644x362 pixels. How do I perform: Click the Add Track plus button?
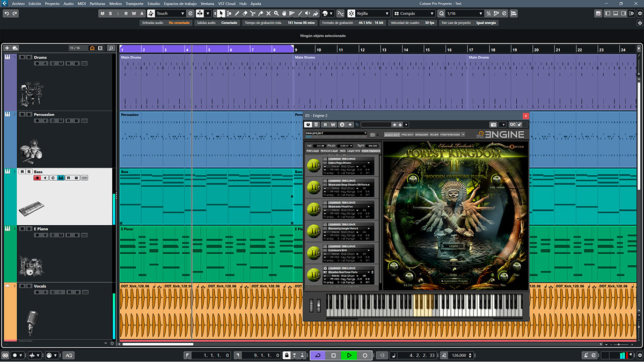click(7, 48)
